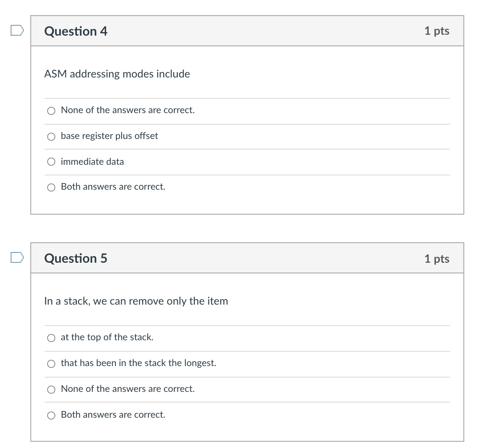Click the answer text "at the top of the stack."
The height and width of the screenshot is (448, 483).
(107, 337)
